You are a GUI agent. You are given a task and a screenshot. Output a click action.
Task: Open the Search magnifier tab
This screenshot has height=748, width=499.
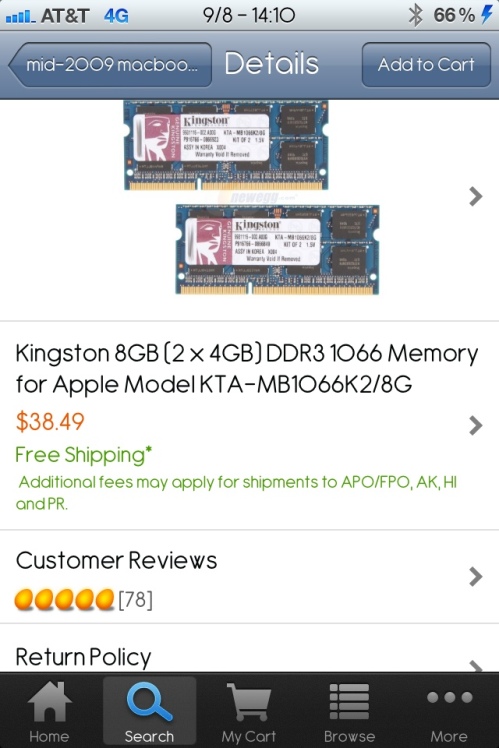149,701
